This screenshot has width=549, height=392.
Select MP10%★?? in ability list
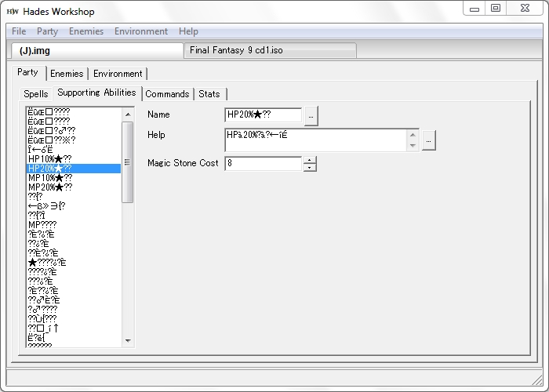pos(74,178)
